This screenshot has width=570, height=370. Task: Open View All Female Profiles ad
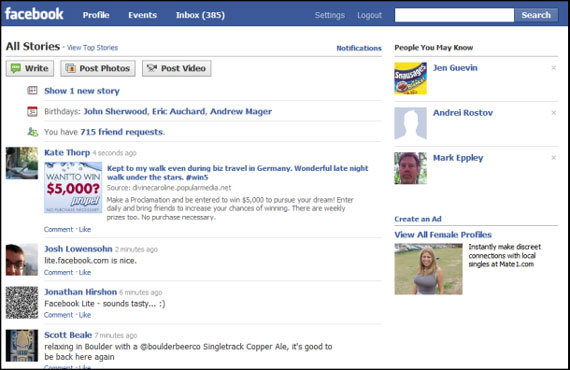click(443, 234)
